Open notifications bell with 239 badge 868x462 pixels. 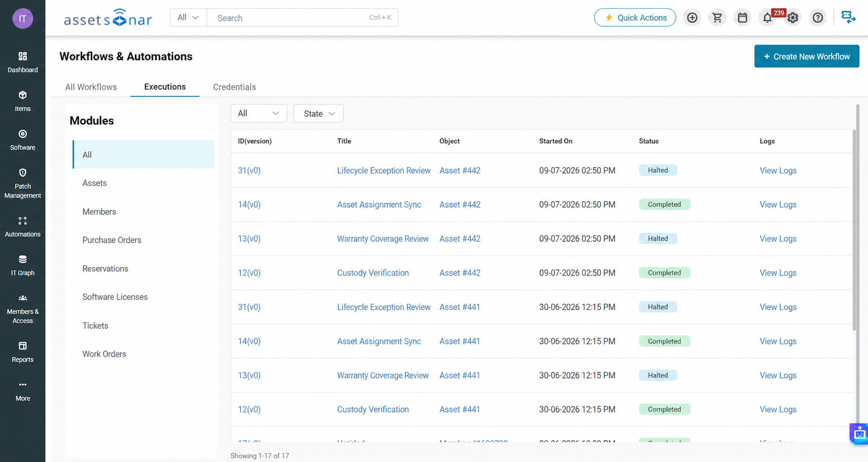tap(767, 18)
